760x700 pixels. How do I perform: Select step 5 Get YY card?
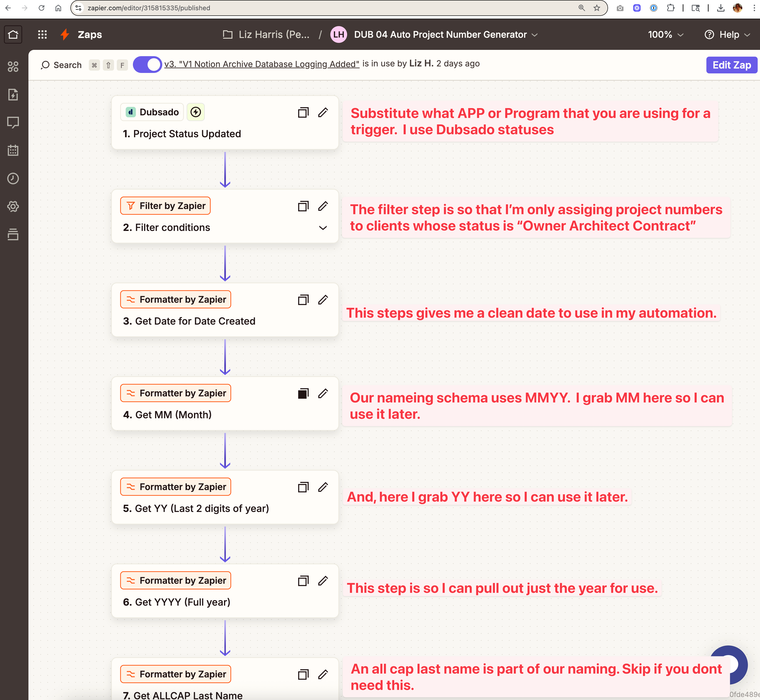[x=225, y=497]
